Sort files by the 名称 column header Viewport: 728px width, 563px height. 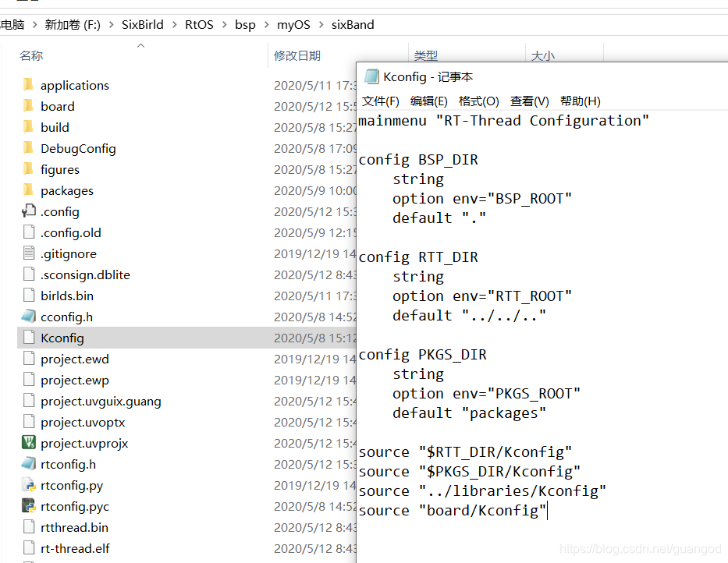(x=31, y=55)
